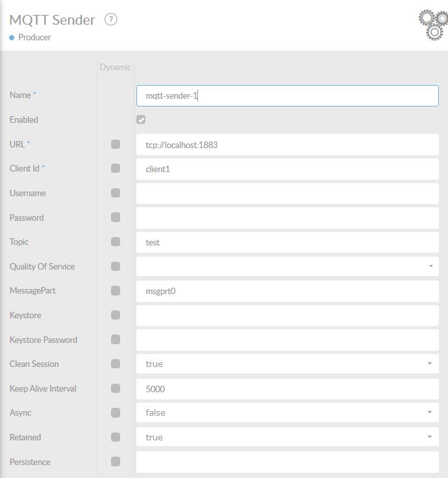Click the Name input field

pos(287,95)
